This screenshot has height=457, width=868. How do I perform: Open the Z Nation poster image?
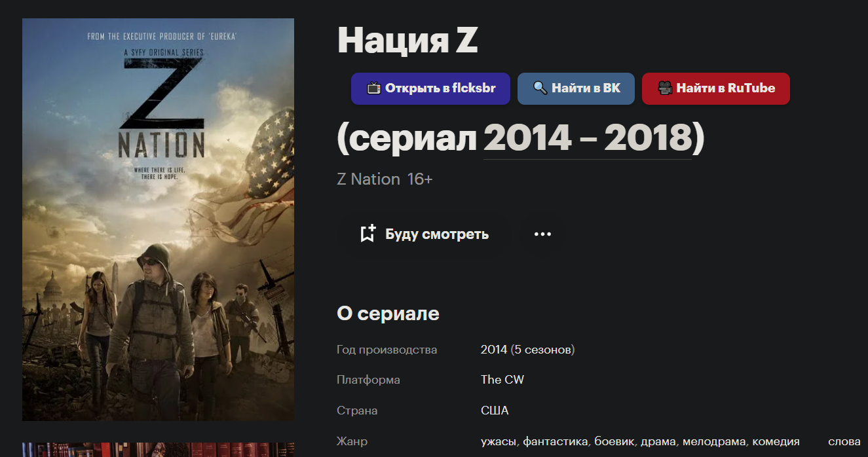click(158, 219)
